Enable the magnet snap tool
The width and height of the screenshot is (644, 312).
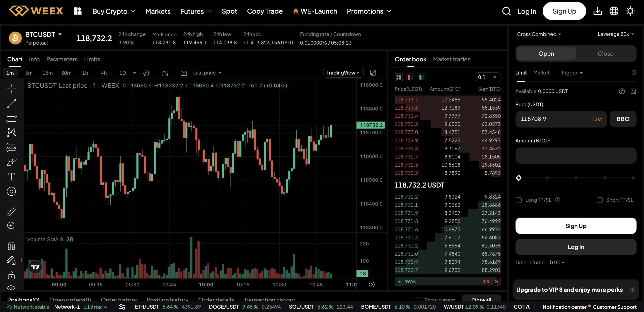click(x=11, y=246)
